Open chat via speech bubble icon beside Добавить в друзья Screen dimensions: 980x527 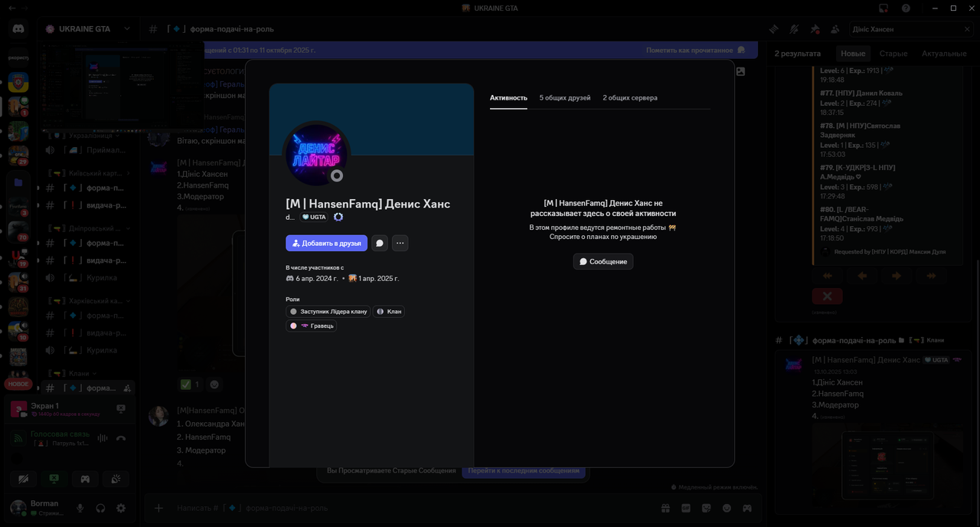click(x=380, y=243)
